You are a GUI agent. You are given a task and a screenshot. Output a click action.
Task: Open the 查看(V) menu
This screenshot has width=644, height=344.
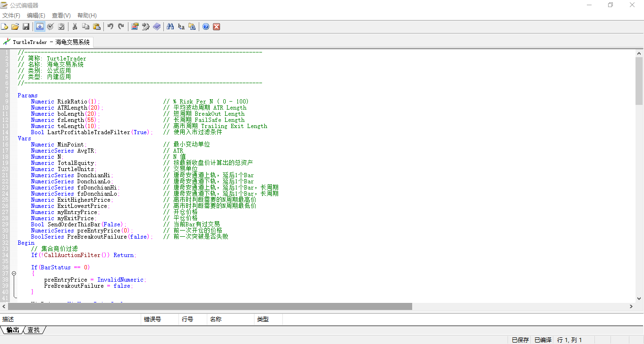[x=61, y=16]
